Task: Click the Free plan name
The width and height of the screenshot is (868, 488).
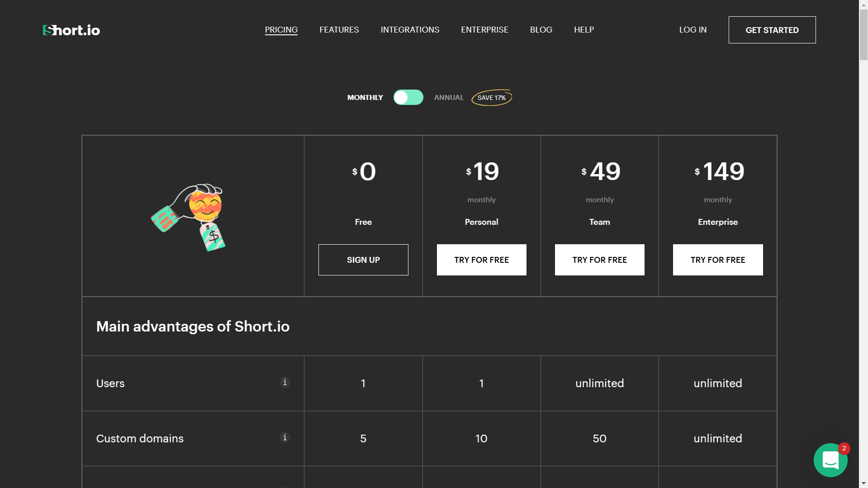Action: pyautogui.click(x=363, y=222)
